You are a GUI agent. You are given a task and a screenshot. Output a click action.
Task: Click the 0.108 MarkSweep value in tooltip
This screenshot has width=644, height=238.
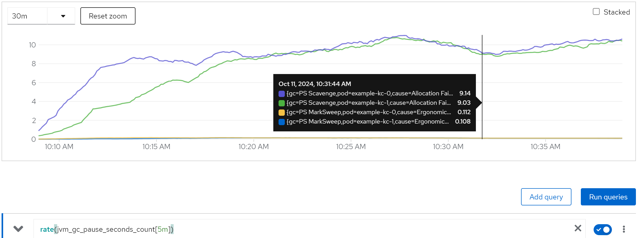pyautogui.click(x=463, y=121)
